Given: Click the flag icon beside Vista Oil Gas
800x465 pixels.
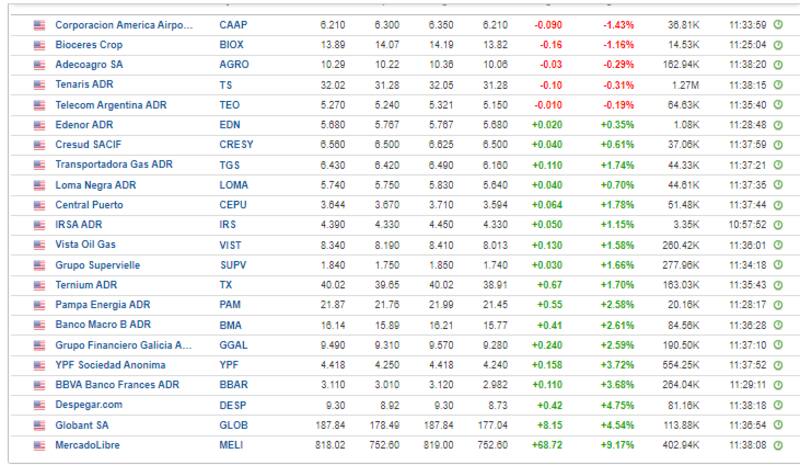Looking at the screenshot, I should [x=39, y=246].
